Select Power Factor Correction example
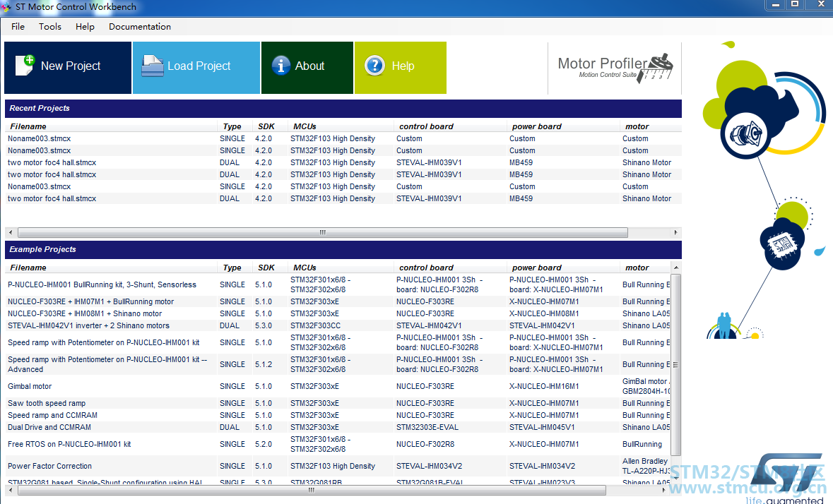Image resolution: width=833 pixels, height=504 pixels. (x=338, y=466)
